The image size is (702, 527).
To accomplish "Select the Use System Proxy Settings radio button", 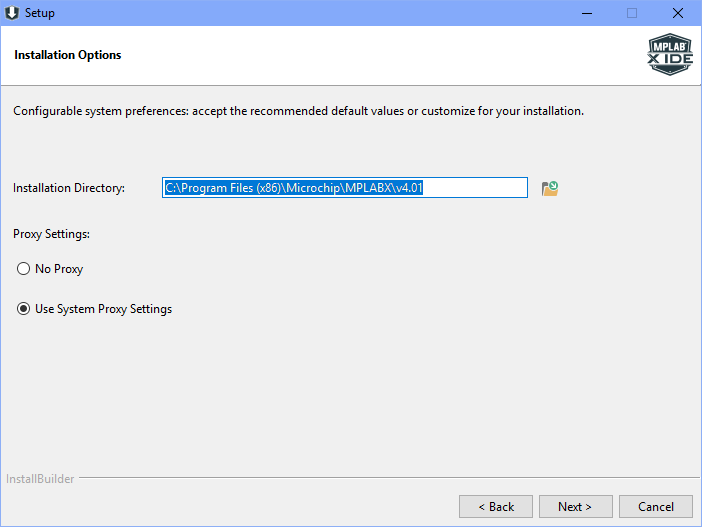I will (23, 309).
